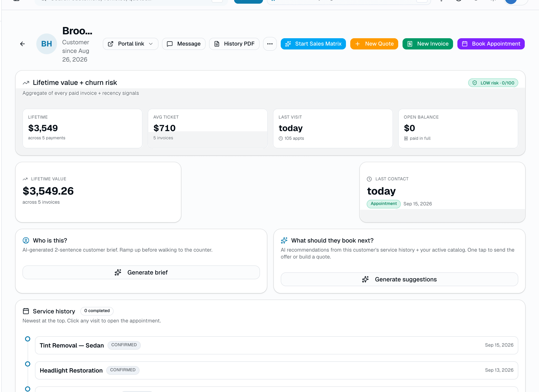Open the Portal link dropdown
The height and width of the screenshot is (392, 539).
tap(130, 44)
